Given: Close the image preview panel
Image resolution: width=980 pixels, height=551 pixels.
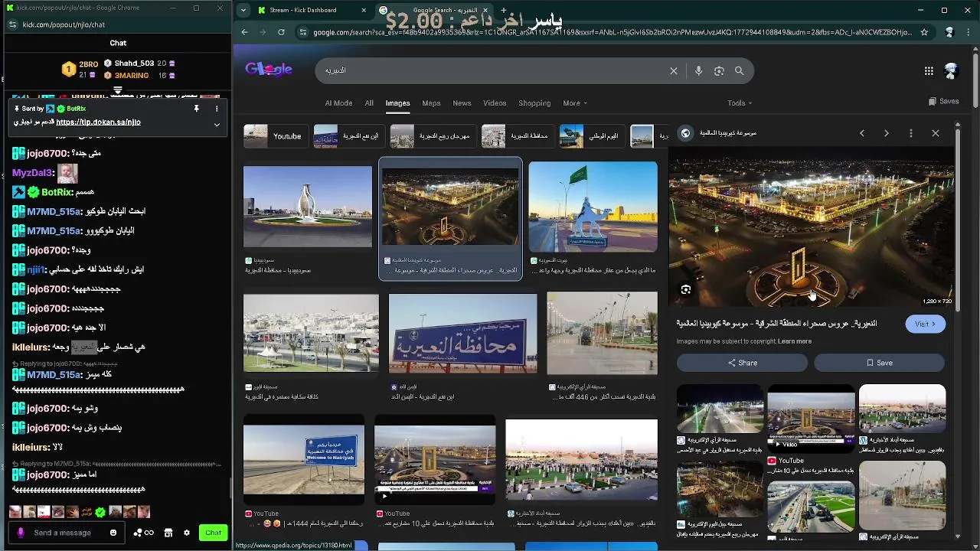Looking at the screenshot, I should click(x=936, y=133).
